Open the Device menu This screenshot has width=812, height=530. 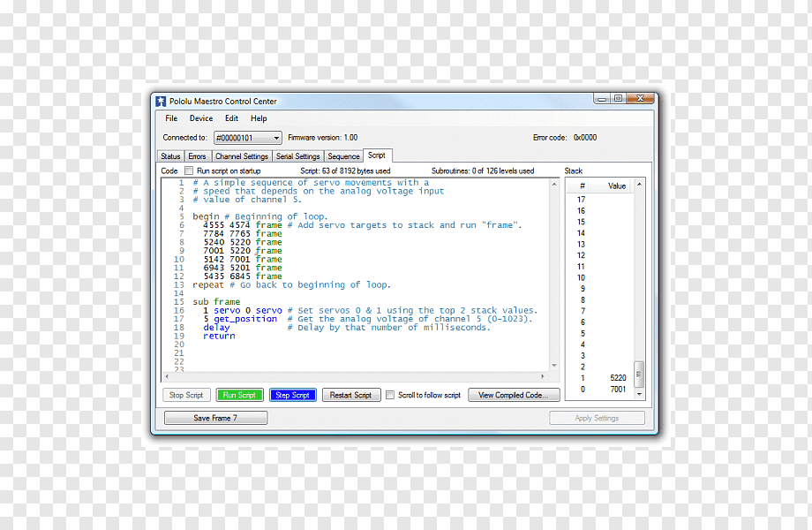point(201,118)
